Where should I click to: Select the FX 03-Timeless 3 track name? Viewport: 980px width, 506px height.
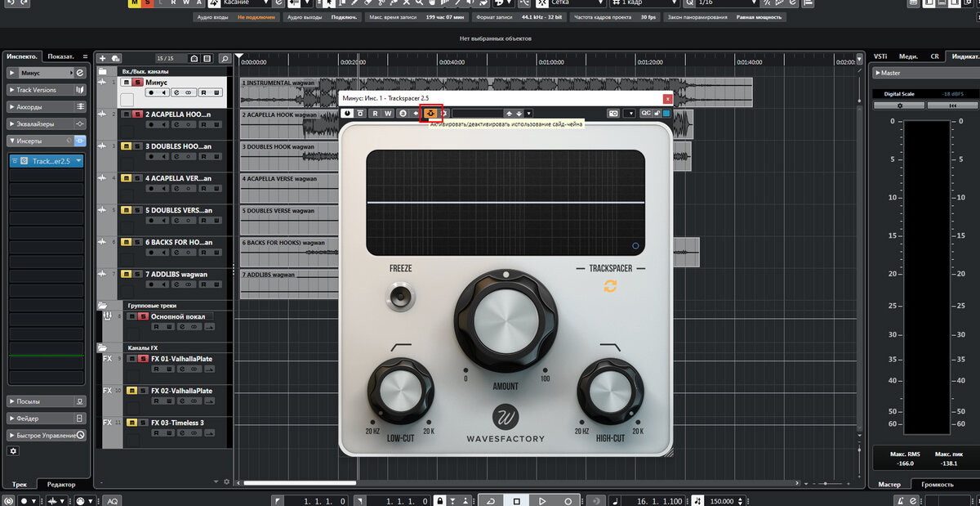tap(177, 423)
